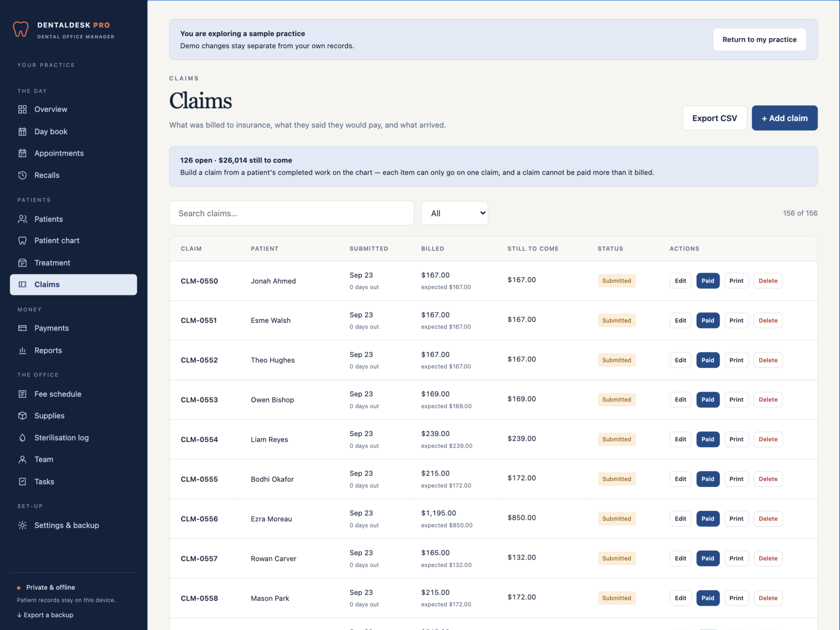Delete Rowan Carver's claim CLM-0557
The image size is (840, 630).
click(x=768, y=558)
